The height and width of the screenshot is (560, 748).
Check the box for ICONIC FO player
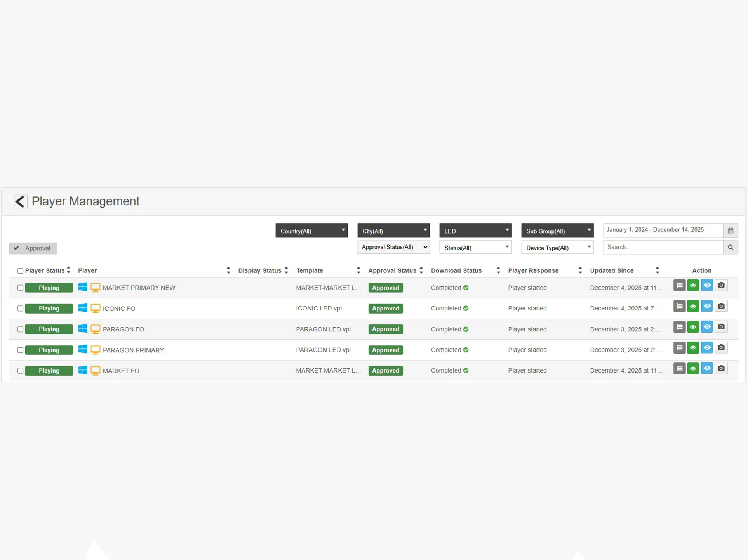(20, 309)
